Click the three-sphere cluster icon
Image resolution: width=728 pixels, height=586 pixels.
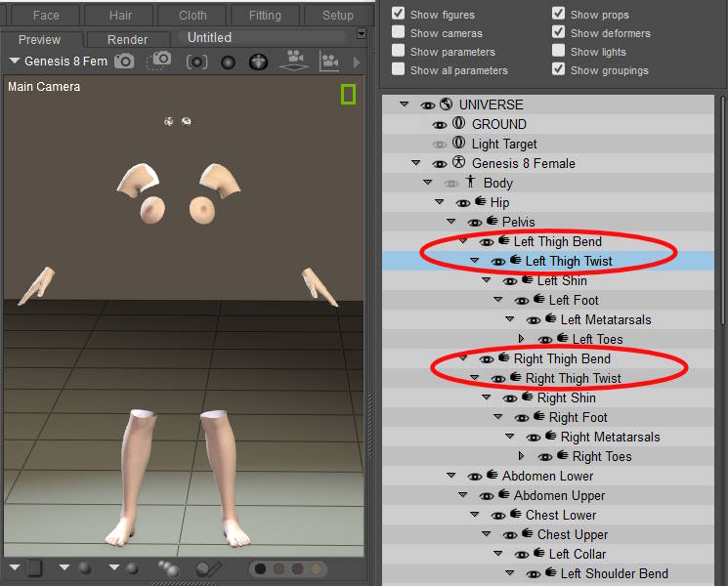pos(169,567)
